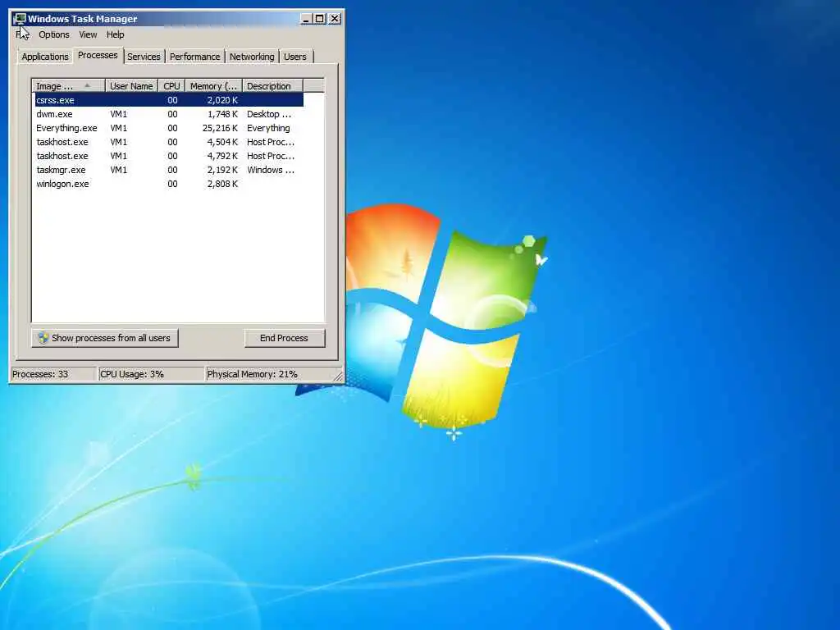Open the Performance tab

tap(195, 57)
